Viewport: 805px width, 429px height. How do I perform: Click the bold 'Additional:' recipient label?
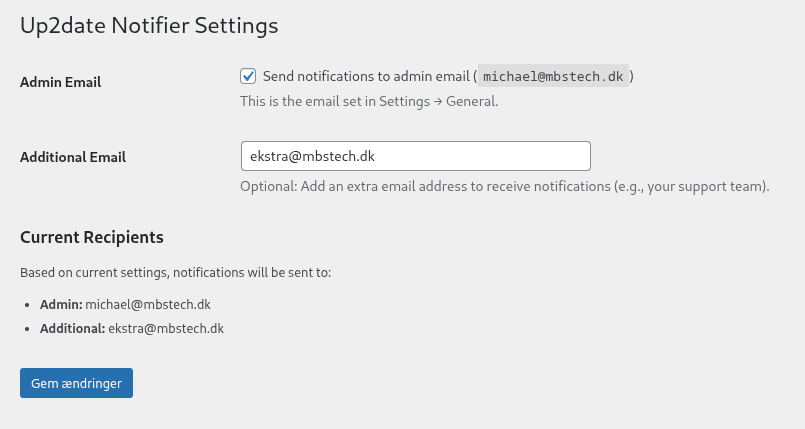[x=72, y=328]
